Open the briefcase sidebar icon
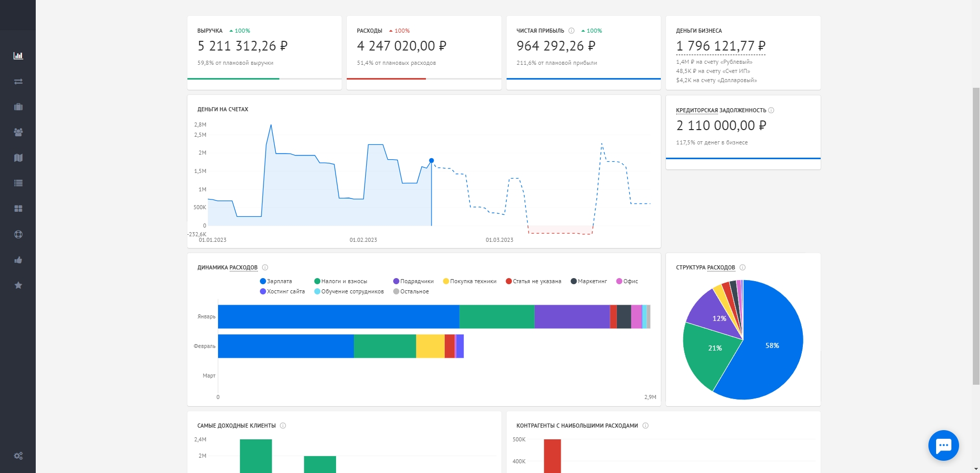Image resolution: width=980 pixels, height=473 pixels. click(18, 107)
